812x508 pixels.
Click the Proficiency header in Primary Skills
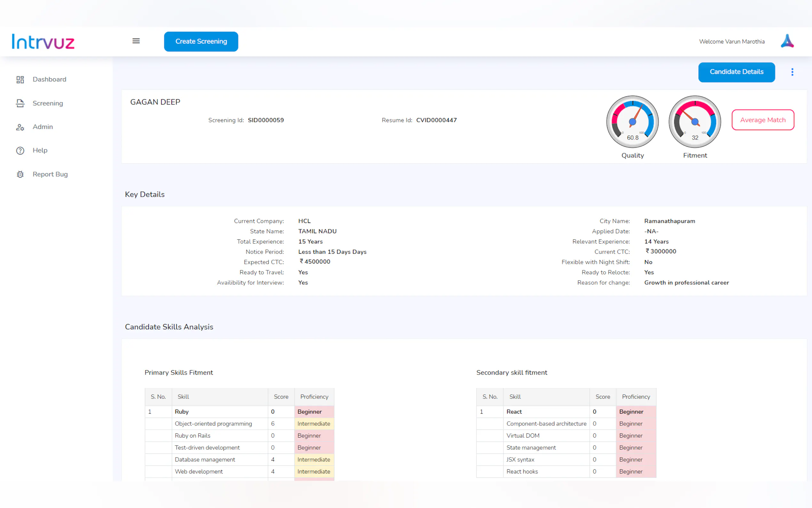pos(314,397)
